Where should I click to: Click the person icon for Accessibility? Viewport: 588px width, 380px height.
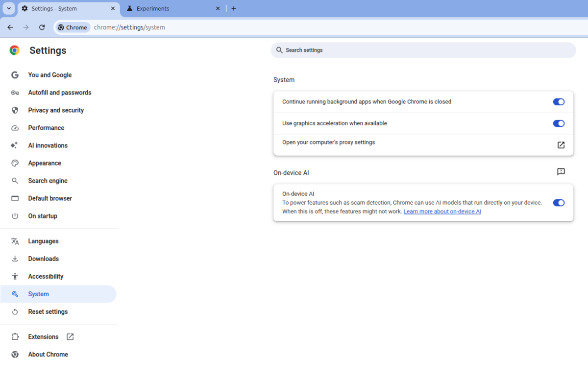point(15,276)
